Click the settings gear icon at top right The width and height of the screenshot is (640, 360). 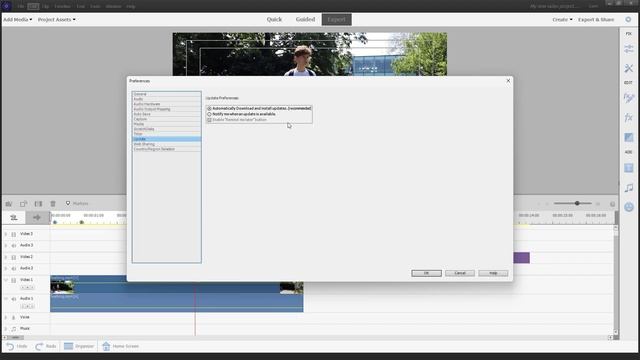(628, 20)
